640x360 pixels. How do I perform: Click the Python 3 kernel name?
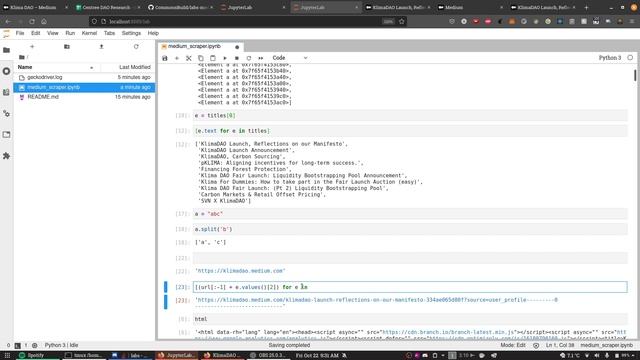(x=610, y=58)
